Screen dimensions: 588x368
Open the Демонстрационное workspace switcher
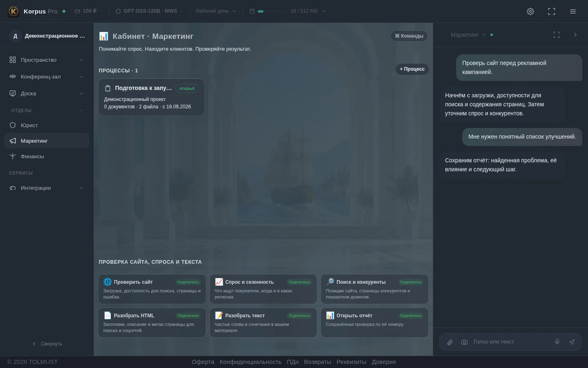47,36
